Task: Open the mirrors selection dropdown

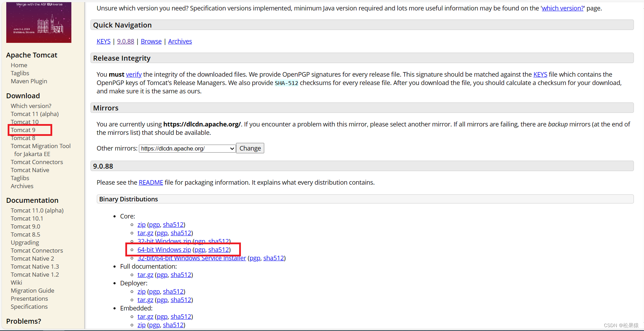Action: (187, 148)
